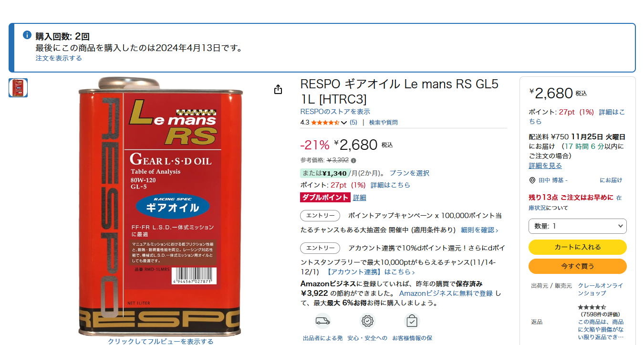
Task: Select the small product thumbnail image
Action: tap(18, 88)
